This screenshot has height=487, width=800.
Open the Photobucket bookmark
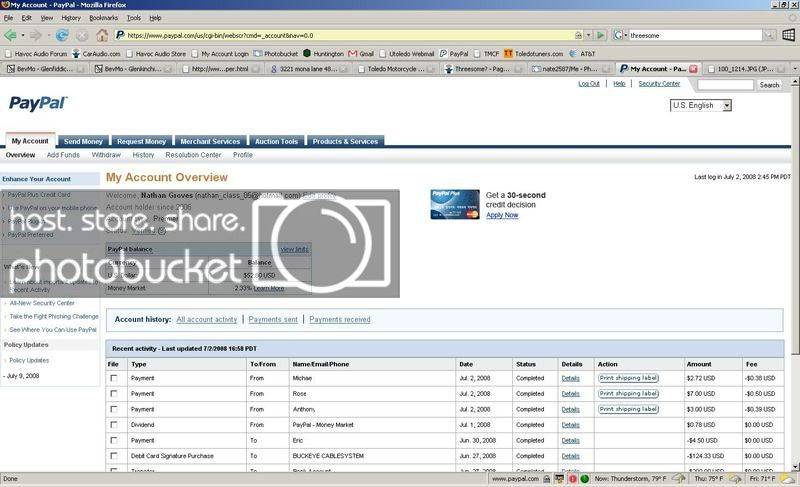pos(276,54)
